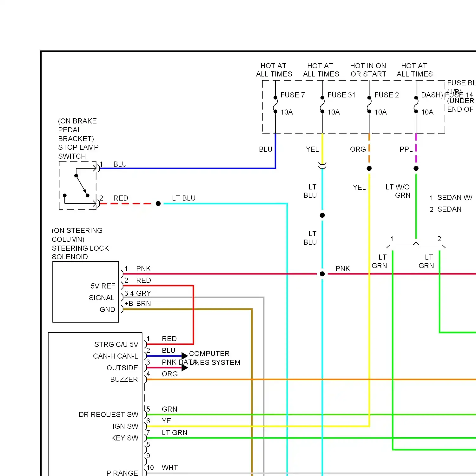Click the +B BRN wire label

pyautogui.click(x=137, y=303)
